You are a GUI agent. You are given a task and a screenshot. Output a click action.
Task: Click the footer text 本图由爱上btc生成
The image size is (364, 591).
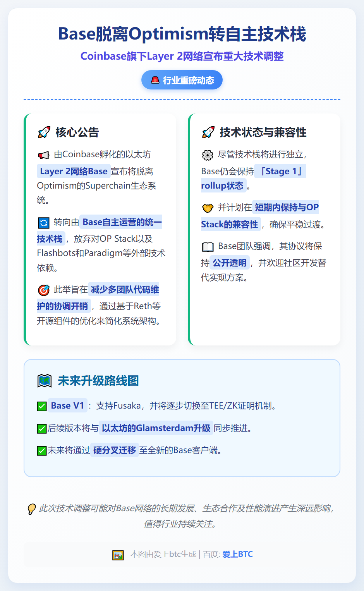pos(163,554)
